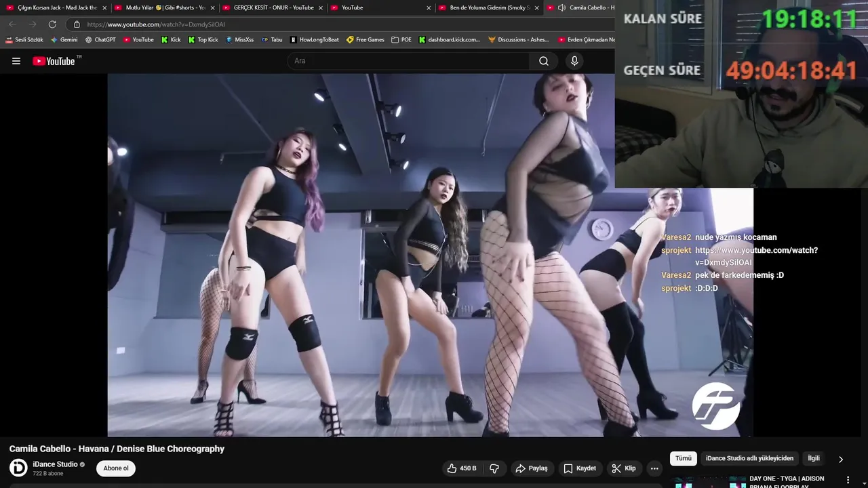The height and width of the screenshot is (488, 868).
Task: Close the plain YouTube tab
Action: click(x=429, y=7)
